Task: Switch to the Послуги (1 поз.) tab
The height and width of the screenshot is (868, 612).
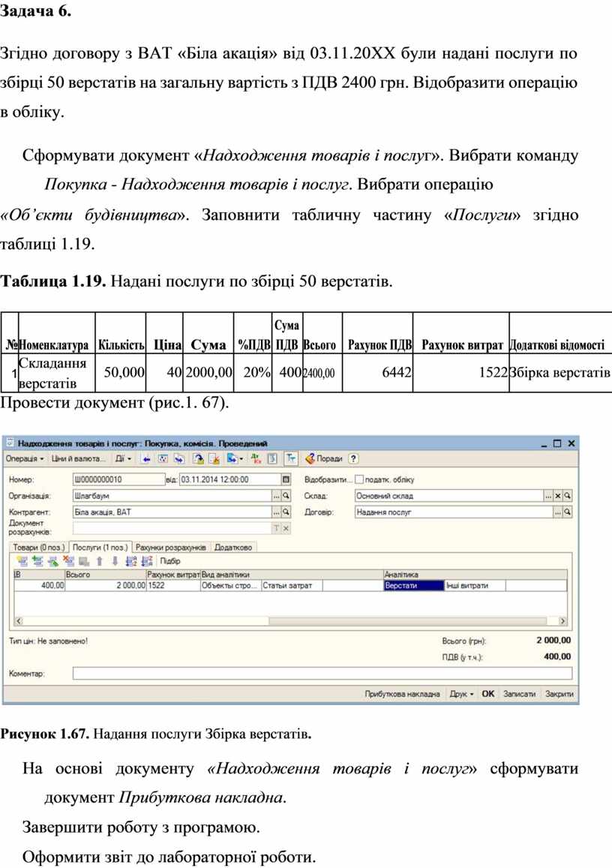Action: click(x=100, y=548)
